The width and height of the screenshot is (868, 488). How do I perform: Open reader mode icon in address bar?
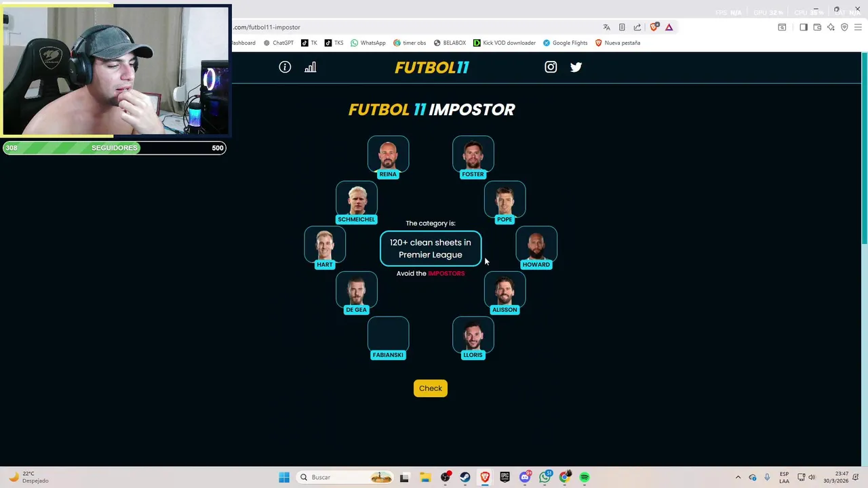click(622, 27)
